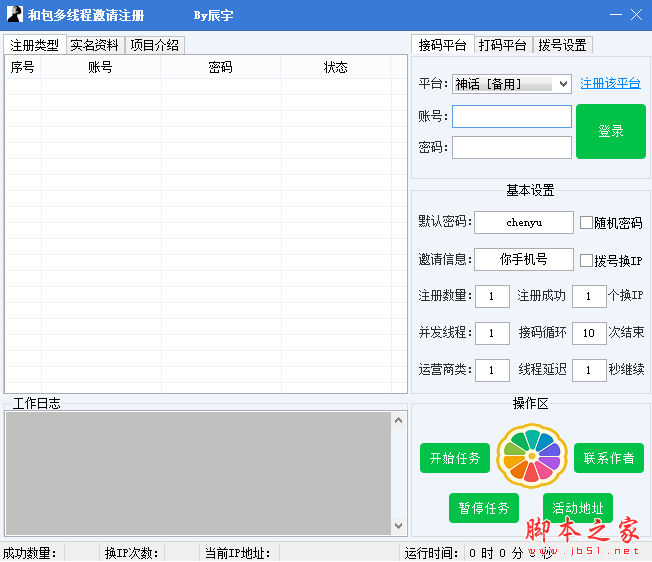
Task: Click the work log scroll down arrow
Action: (398, 526)
